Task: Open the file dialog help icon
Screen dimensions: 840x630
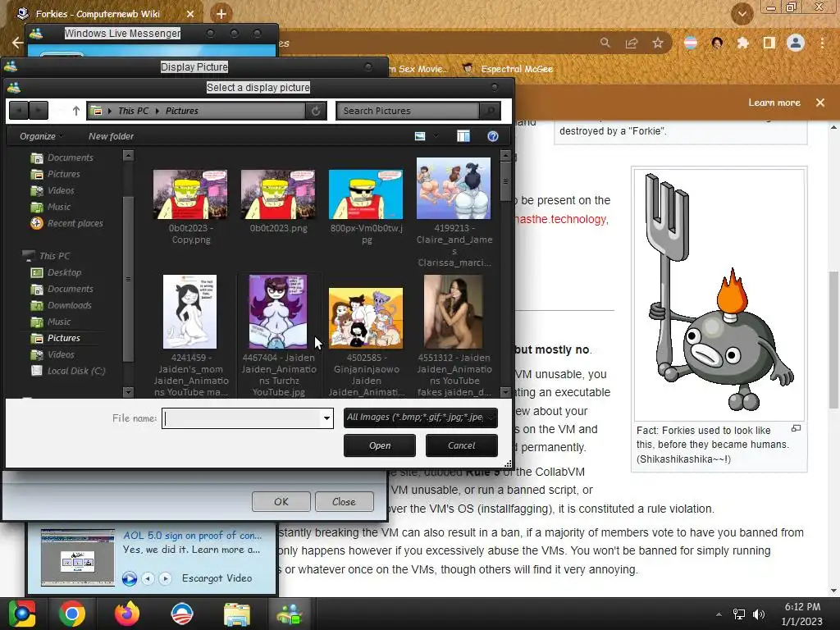Action: pyautogui.click(x=493, y=136)
